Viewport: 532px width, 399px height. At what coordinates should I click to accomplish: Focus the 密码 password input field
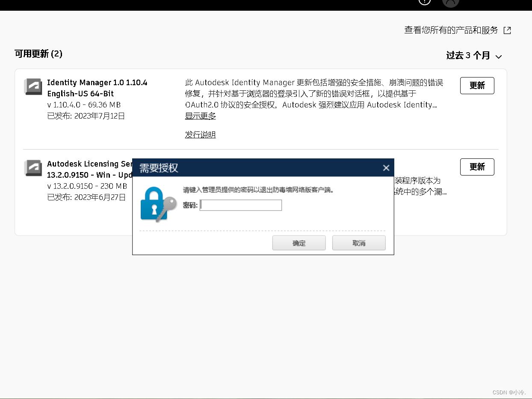(x=241, y=205)
